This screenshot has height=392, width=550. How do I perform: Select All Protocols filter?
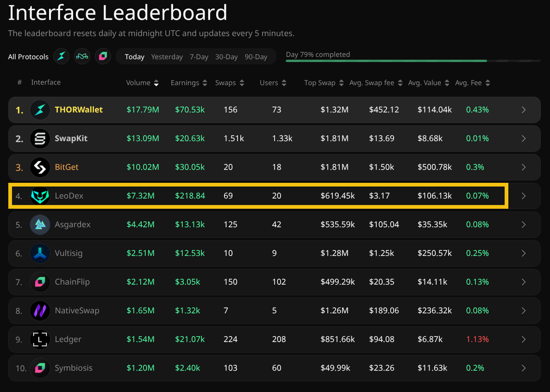(x=28, y=57)
